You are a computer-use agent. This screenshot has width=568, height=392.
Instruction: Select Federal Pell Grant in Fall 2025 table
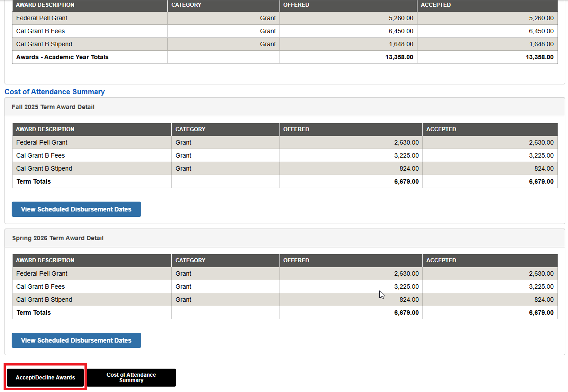(x=42, y=142)
